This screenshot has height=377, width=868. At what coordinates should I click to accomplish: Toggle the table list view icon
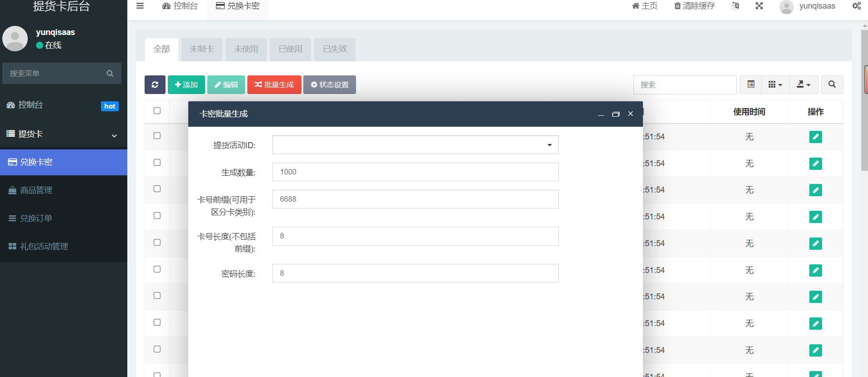751,85
